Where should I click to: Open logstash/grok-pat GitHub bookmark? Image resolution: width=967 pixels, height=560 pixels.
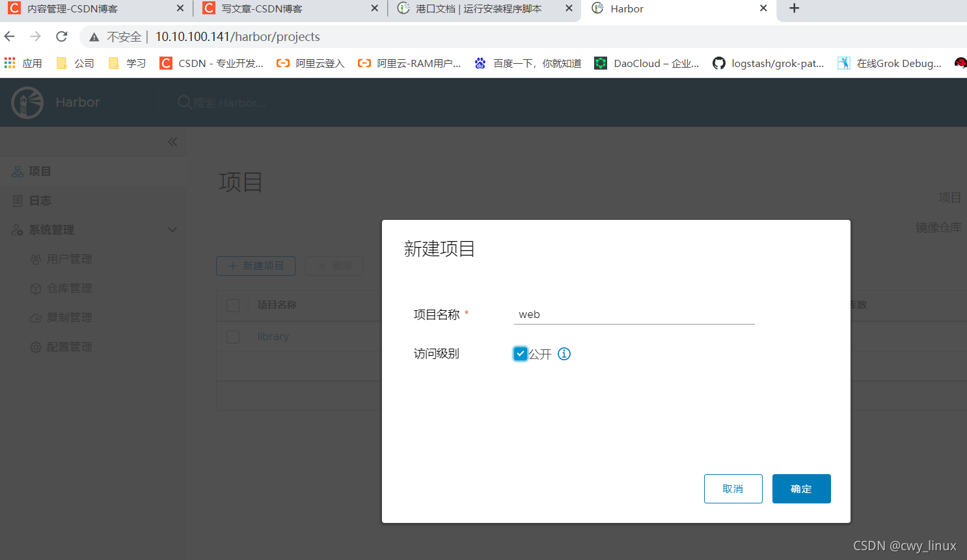[x=769, y=63]
